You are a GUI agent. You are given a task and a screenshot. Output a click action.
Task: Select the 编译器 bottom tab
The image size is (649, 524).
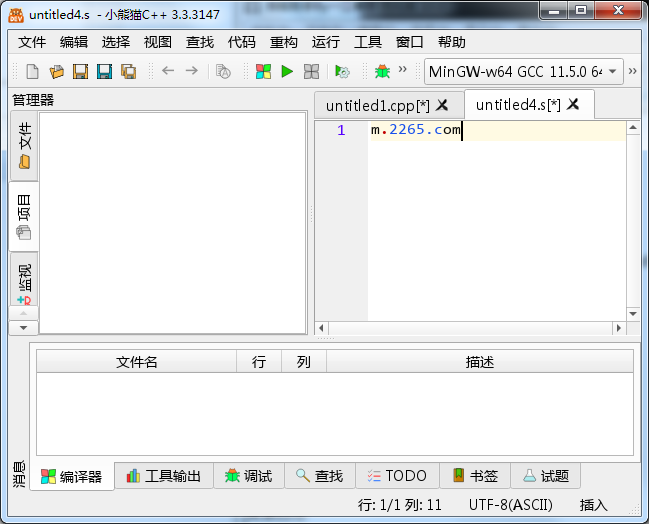point(72,476)
